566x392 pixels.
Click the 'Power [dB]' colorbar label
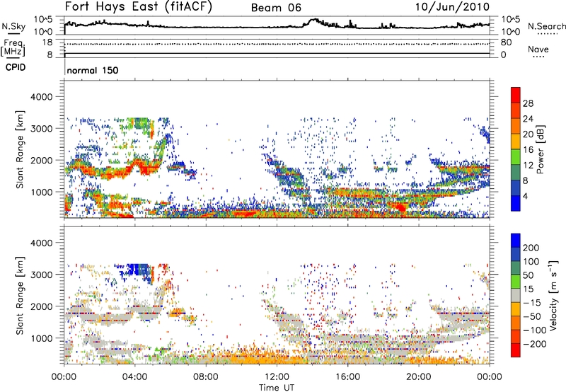(x=540, y=149)
